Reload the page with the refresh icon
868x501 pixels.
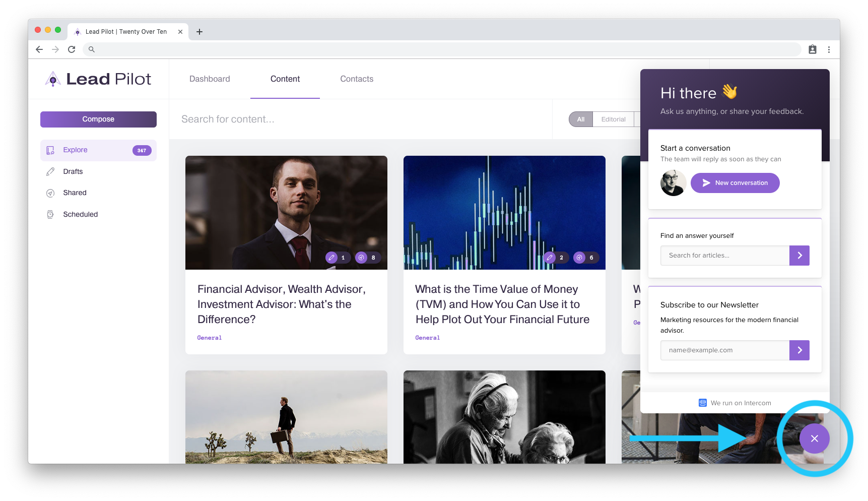pos(72,49)
